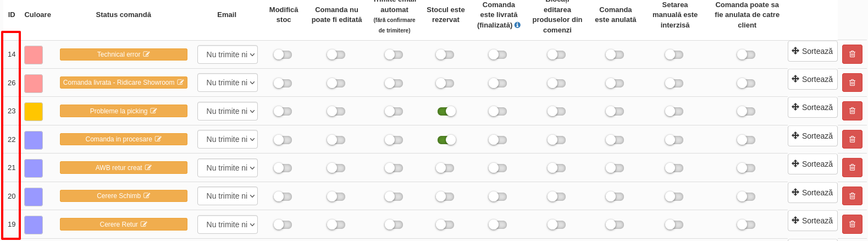
Task: Click edit icon on Technical error label
Action: 146,54
